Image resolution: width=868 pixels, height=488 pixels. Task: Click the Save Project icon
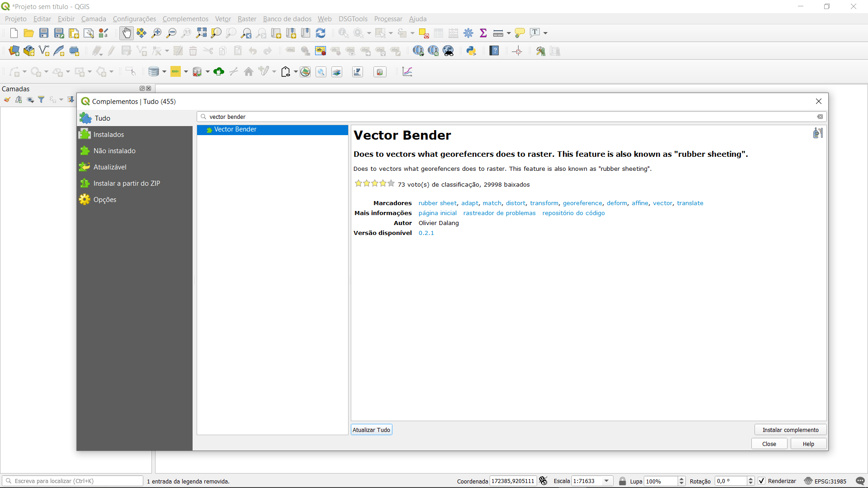tap(44, 33)
